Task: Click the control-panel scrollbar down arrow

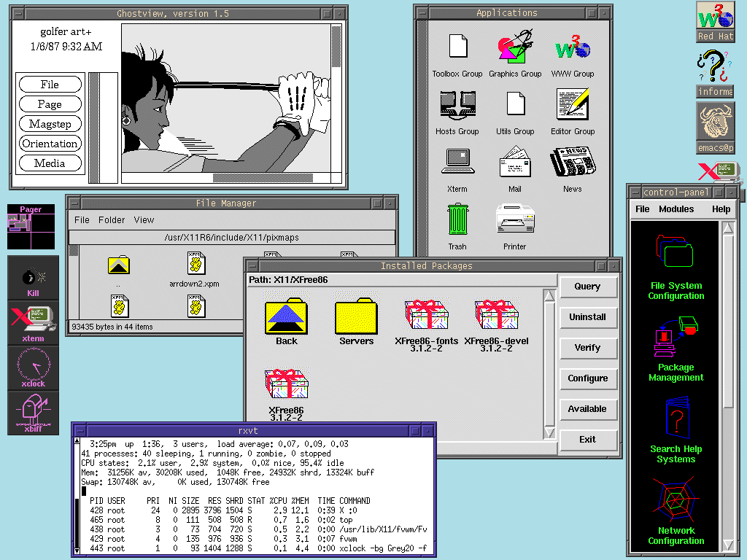Action: click(729, 544)
